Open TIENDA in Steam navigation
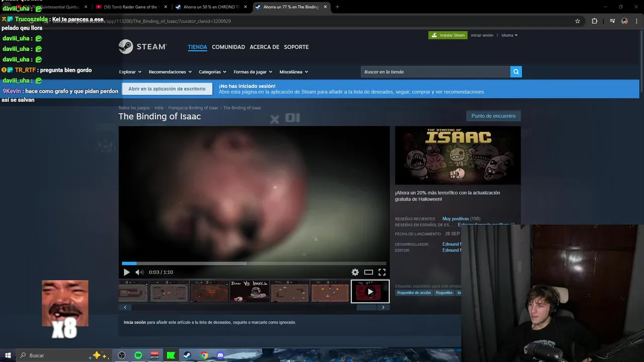Viewport: 644px width, 362px height. [197, 47]
